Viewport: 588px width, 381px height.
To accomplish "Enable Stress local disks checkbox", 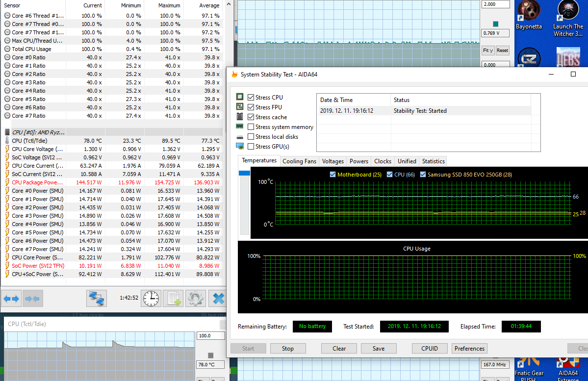I will pos(251,136).
